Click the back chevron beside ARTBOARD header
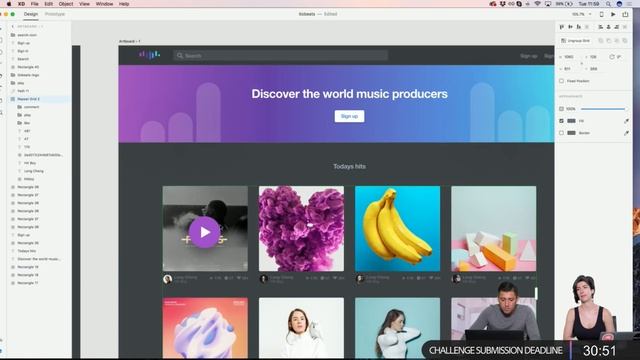The height and width of the screenshot is (360, 640). [12, 27]
